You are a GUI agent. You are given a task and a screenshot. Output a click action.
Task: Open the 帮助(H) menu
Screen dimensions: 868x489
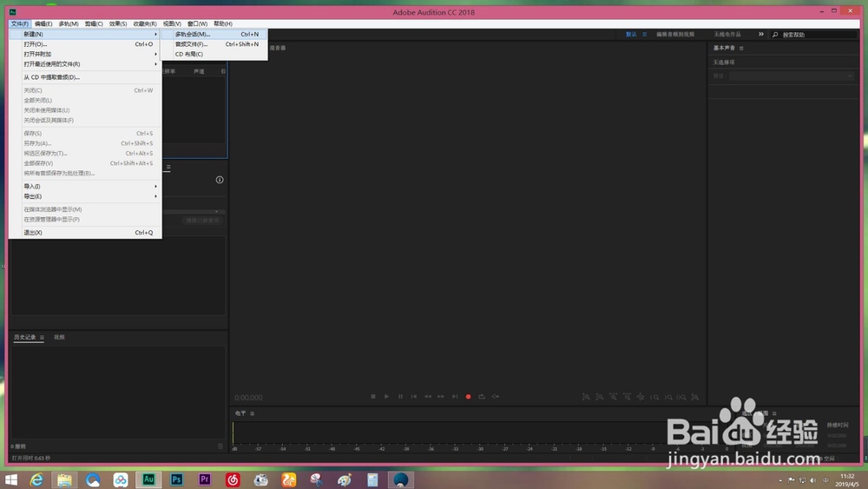[x=223, y=23]
